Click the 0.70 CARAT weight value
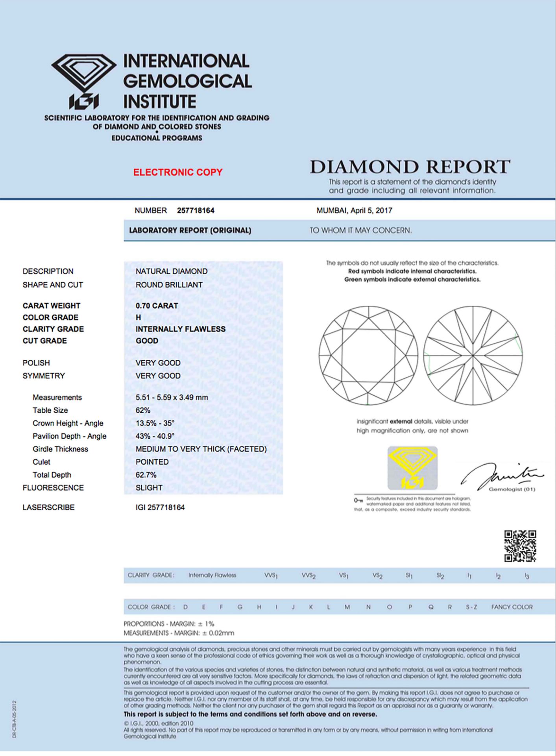Viewport: 556px width, 756px height. [x=157, y=306]
